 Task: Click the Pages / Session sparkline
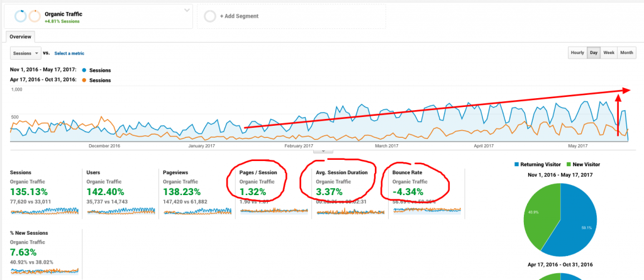click(x=274, y=211)
